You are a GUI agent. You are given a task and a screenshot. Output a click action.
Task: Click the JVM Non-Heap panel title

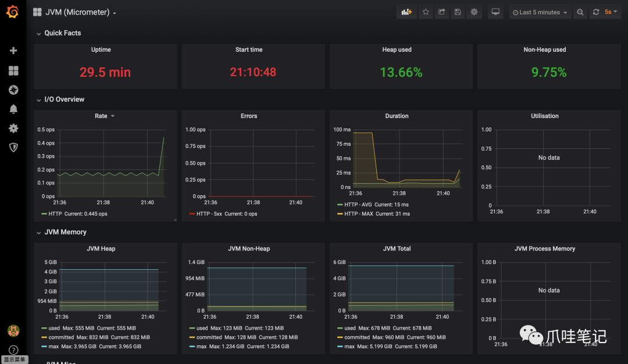(x=249, y=249)
